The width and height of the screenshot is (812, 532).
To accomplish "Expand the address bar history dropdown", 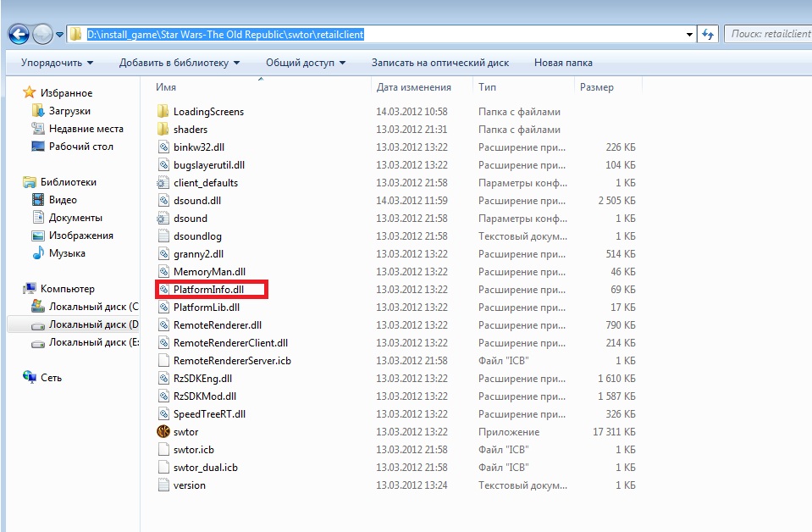I will (x=689, y=35).
